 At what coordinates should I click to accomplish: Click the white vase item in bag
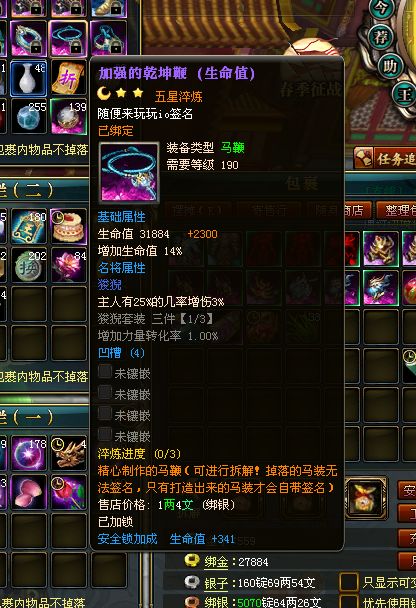click(28, 78)
